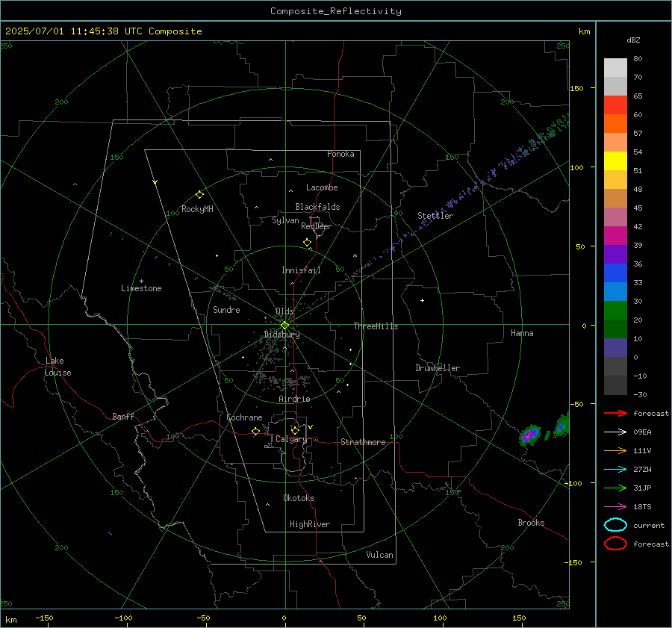Image resolution: width=672 pixels, height=628 pixels.
Task: Click the yellow radar-site diamond at map center
Action: coord(284,326)
